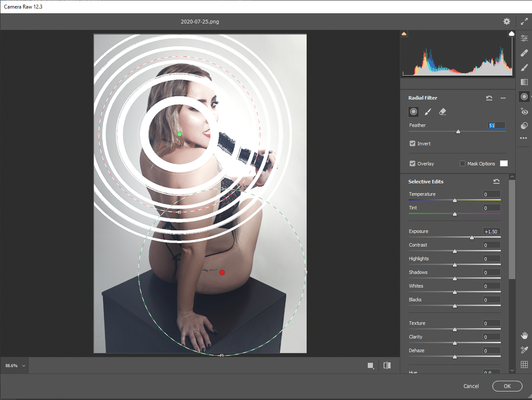
Task: Open the mask overlay color swatch
Action: coord(504,164)
